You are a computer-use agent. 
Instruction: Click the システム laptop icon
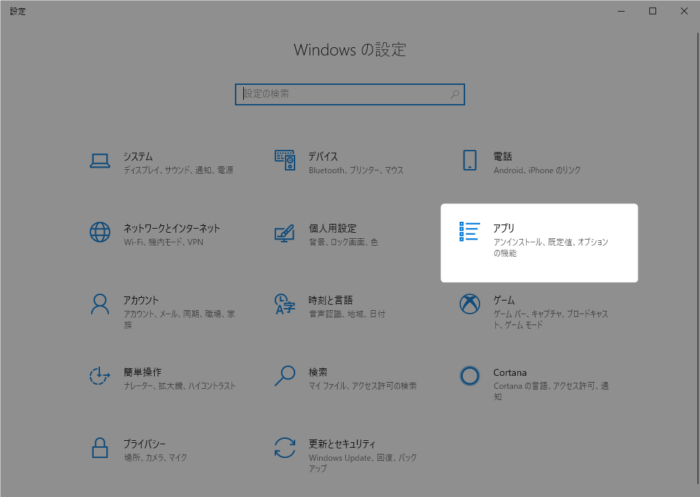tap(99, 161)
